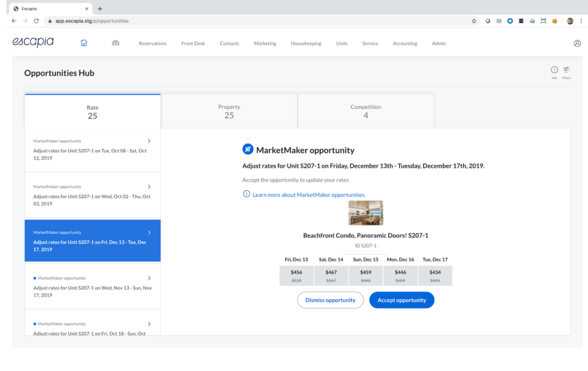Viewport: 588px width, 371px height.
Task: Go forward in browser history
Action: (x=25, y=21)
